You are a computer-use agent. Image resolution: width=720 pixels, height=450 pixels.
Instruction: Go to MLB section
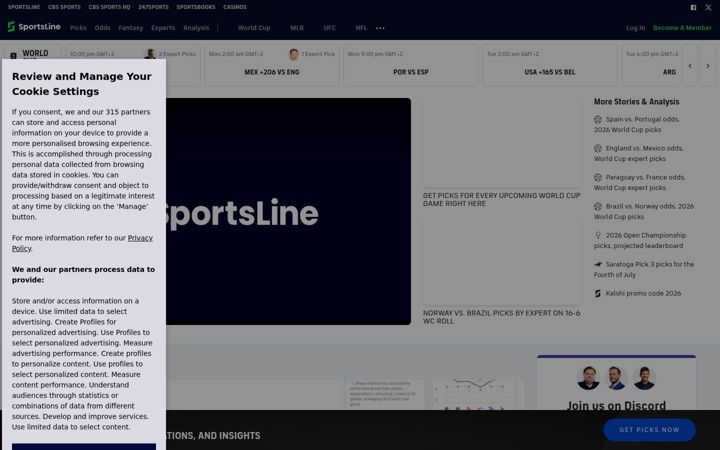coord(297,28)
